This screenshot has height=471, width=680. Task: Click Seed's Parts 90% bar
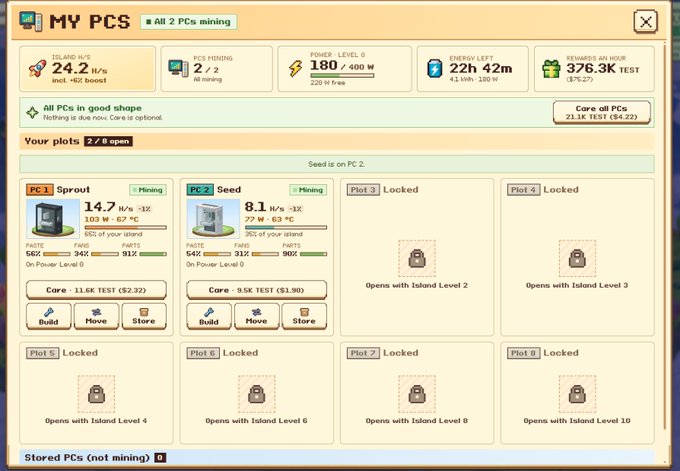point(314,254)
